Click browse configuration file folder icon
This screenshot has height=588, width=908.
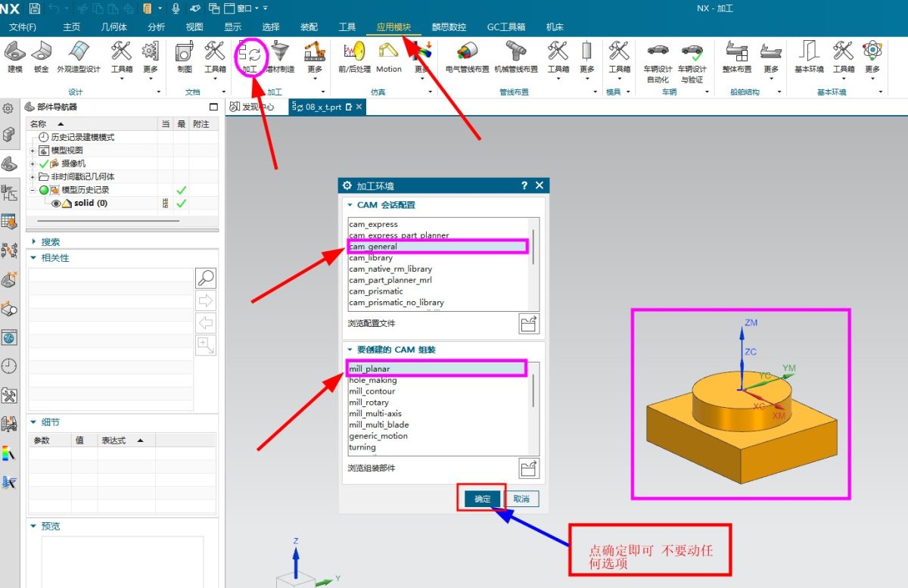point(530,323)
